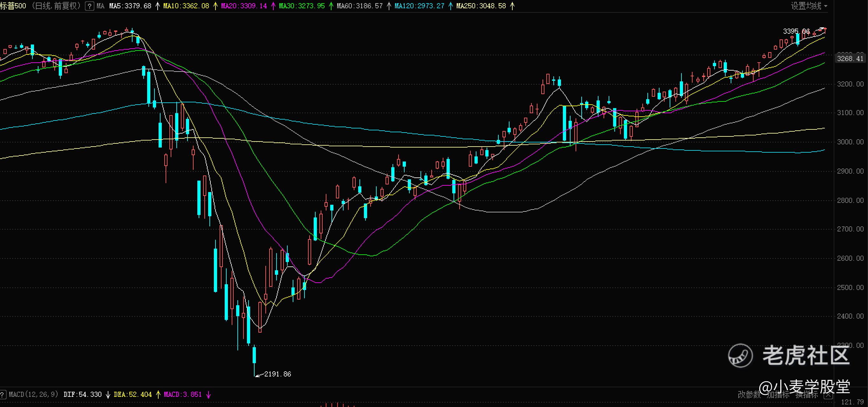Click 改参数 to edit indicator parameters
Image resolution: width=868 pixels, height=407 pixels.
pos(749,395)
